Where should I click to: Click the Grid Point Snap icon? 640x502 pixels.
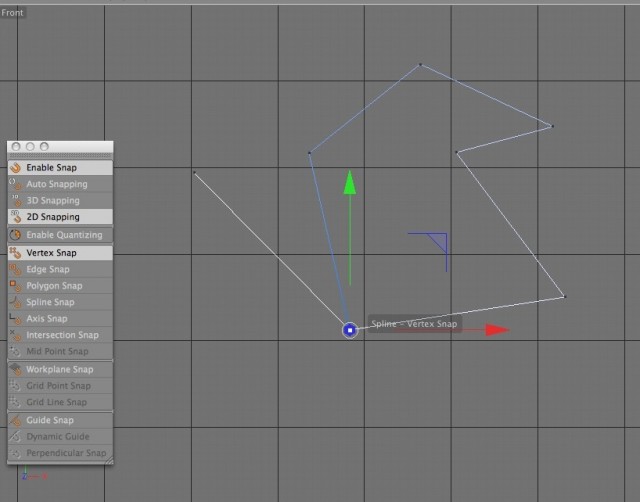(16, 386)
